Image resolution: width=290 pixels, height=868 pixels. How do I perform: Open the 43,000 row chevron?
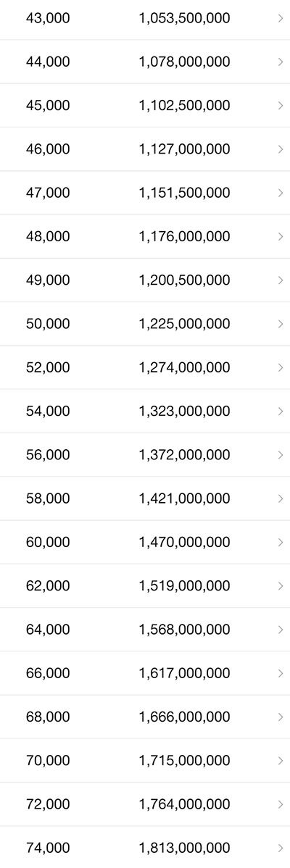tap(281, 18)
